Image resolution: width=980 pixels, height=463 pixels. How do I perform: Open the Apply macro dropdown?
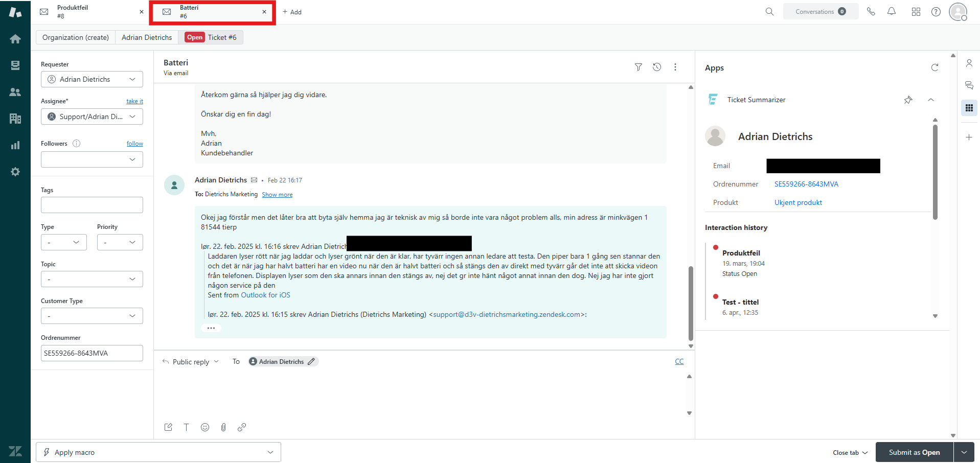point(158,452)
